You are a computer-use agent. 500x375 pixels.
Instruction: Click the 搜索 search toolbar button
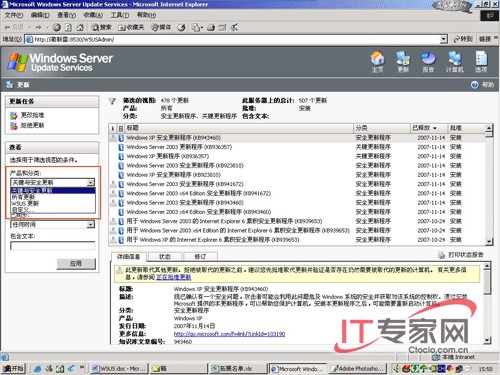click(101, 27)
